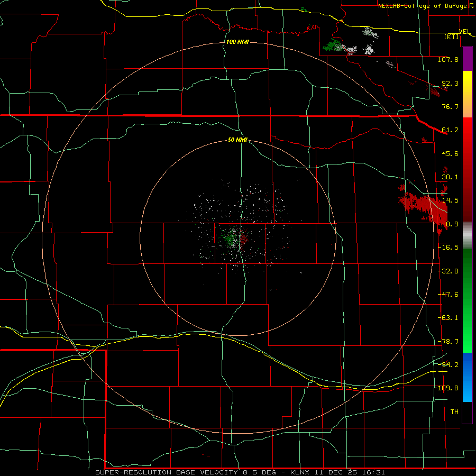Click the green echo patch in the northeast corner

[x=333, y=45]
